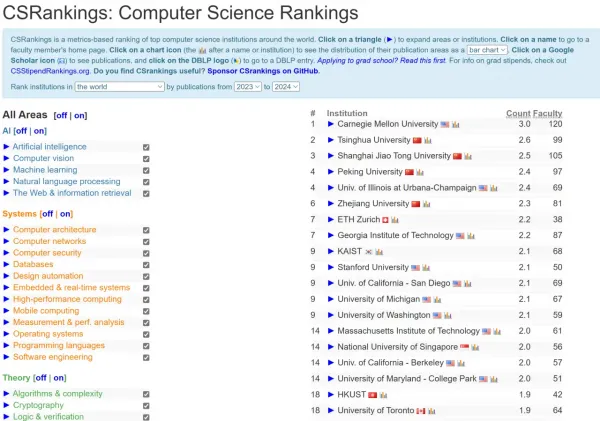Open chart icon for HKUST
Image resolution: width=600 pixels, height=421 pixels.
click(383, 395)
